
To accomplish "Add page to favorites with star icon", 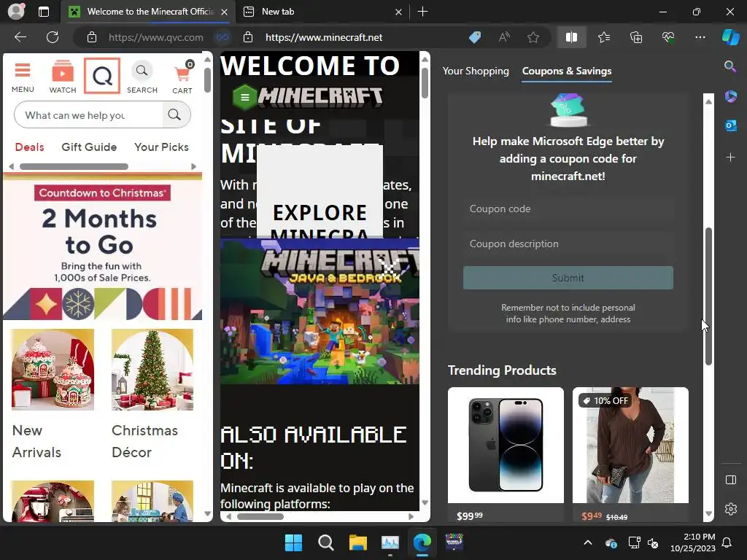I will (533, 37).
